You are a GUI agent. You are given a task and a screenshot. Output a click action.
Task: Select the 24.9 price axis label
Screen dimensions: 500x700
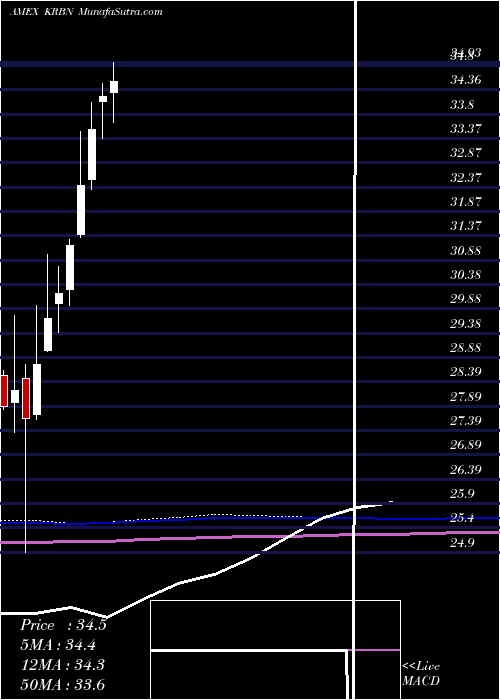pos(462,543)
